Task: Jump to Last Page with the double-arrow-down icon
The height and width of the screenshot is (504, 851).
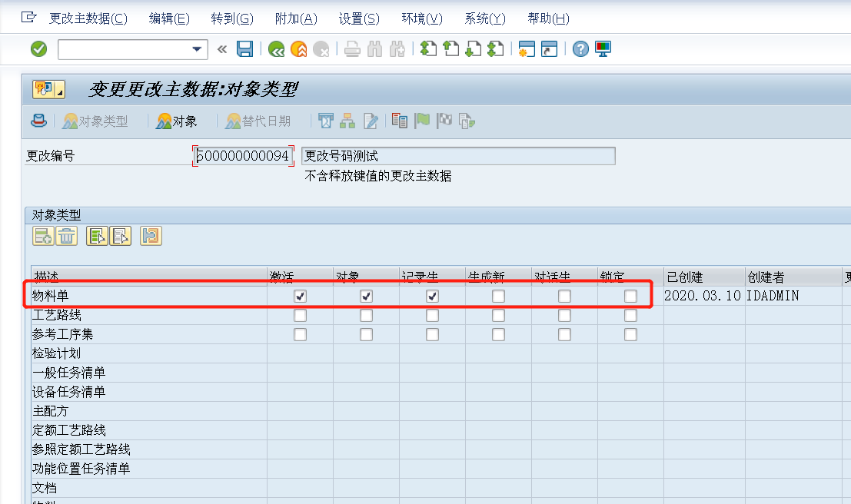Action: tap(496, 49)
